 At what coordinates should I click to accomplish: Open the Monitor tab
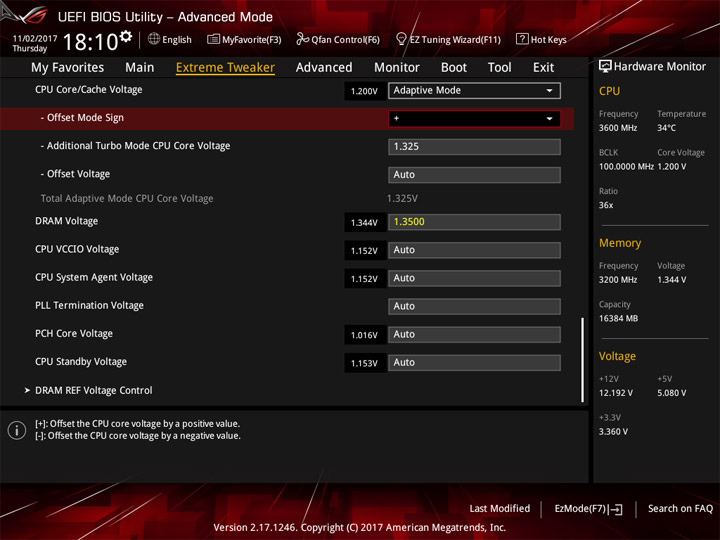coord(397,68)
